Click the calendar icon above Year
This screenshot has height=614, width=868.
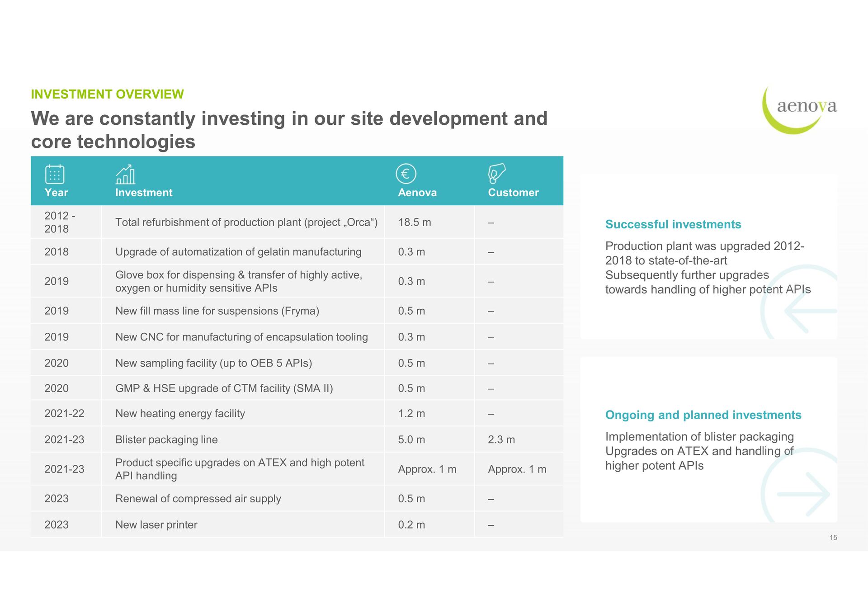[55, 174]
